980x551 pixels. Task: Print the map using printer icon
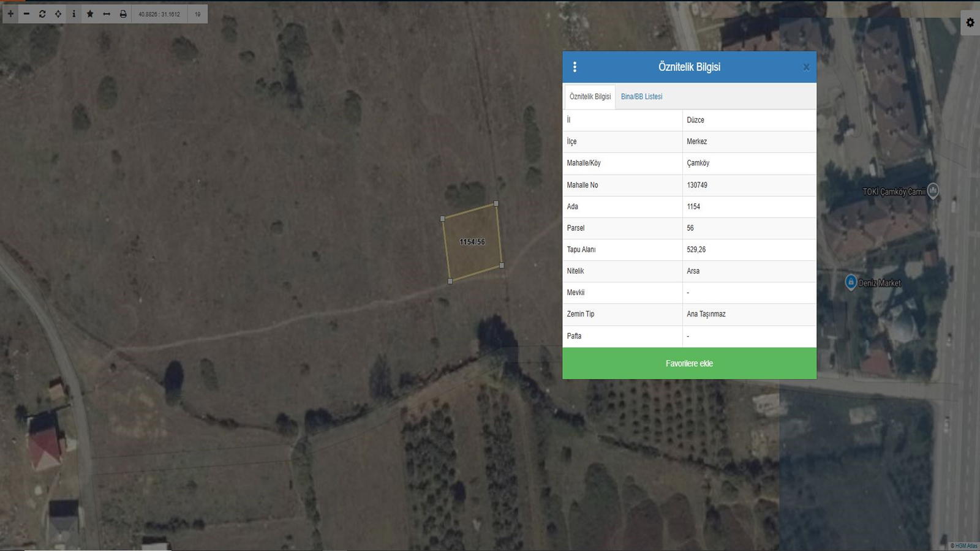pyautogui.click(x=123, y=13)
